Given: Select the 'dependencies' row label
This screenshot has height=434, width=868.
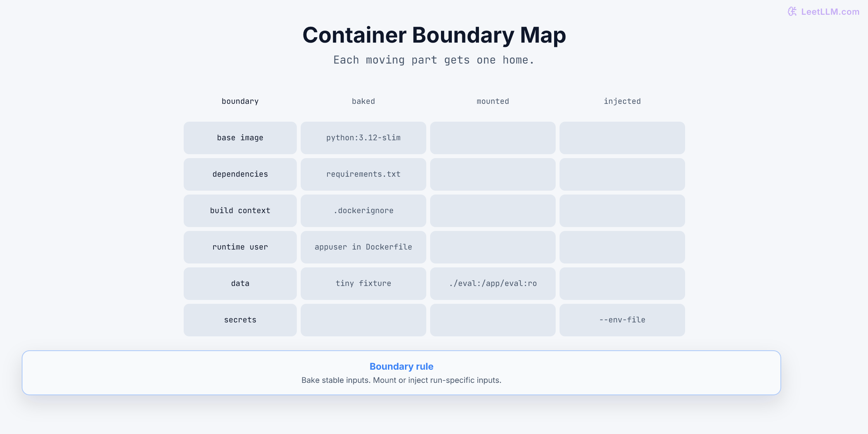Looking at the screenshot, I should click(240, 174).
